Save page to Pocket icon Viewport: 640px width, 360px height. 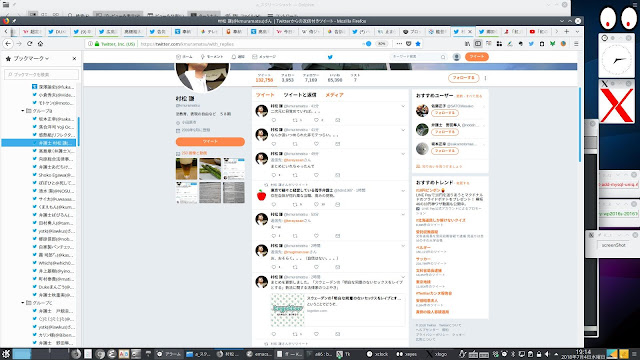(409, 44)
